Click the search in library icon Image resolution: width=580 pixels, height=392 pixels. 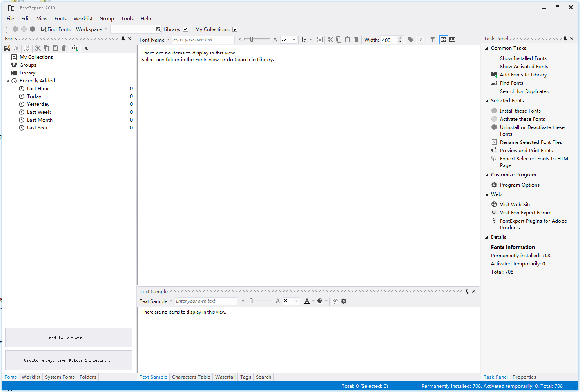[x=158, y=29]
